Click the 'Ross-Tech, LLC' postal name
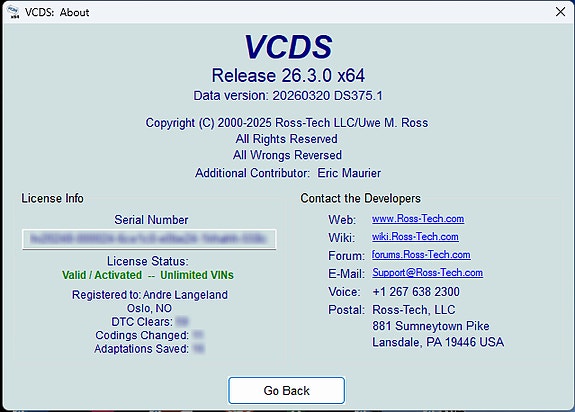 414,310
